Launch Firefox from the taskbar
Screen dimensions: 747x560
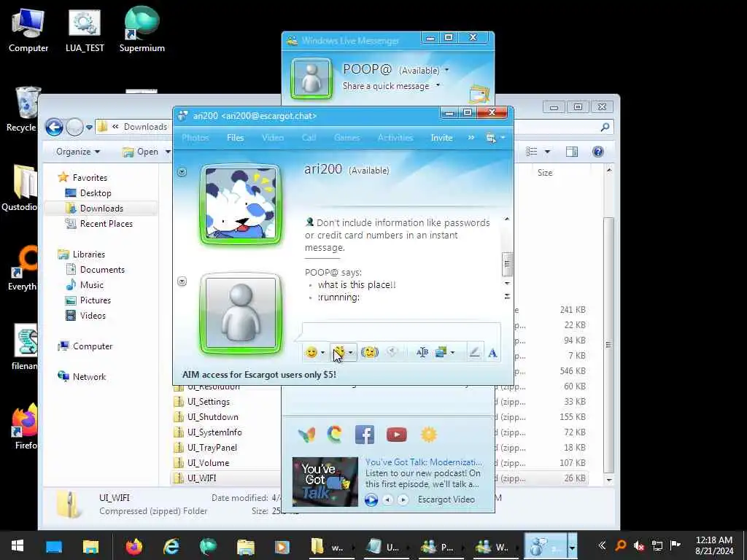click(x=134, y=546)
